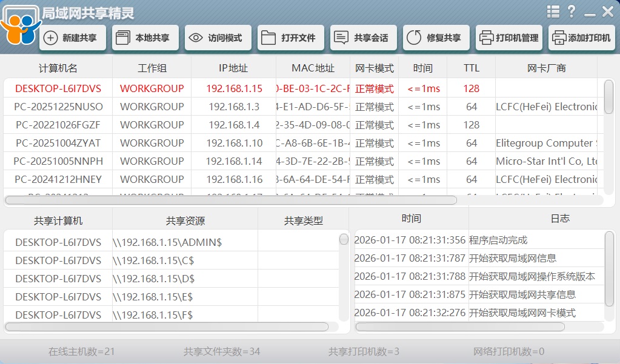Sort by the 计算机名 column header

coord(58,68)
